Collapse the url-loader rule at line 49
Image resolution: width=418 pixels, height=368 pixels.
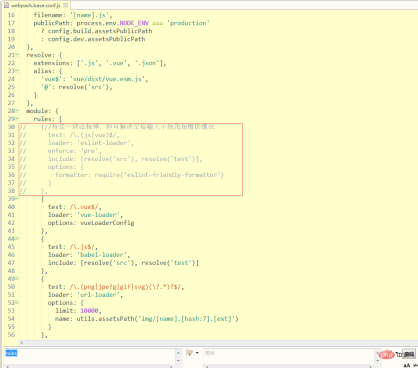pyautogui.click(x=17, y=279)
